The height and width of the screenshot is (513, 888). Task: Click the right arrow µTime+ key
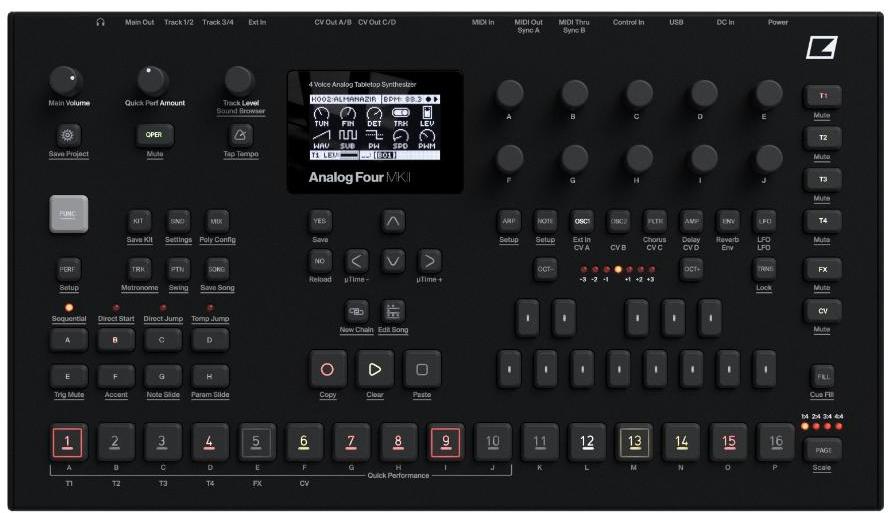pos(429,261)
